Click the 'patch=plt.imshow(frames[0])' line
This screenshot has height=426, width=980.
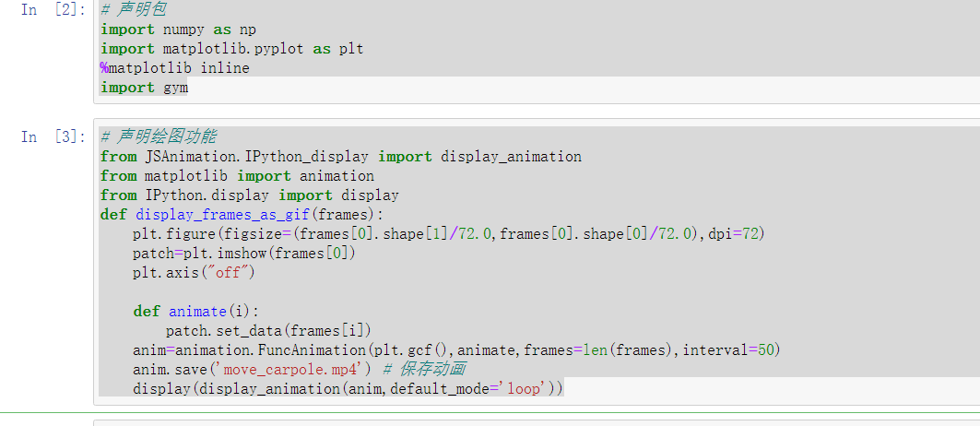(x=244, y=254)
